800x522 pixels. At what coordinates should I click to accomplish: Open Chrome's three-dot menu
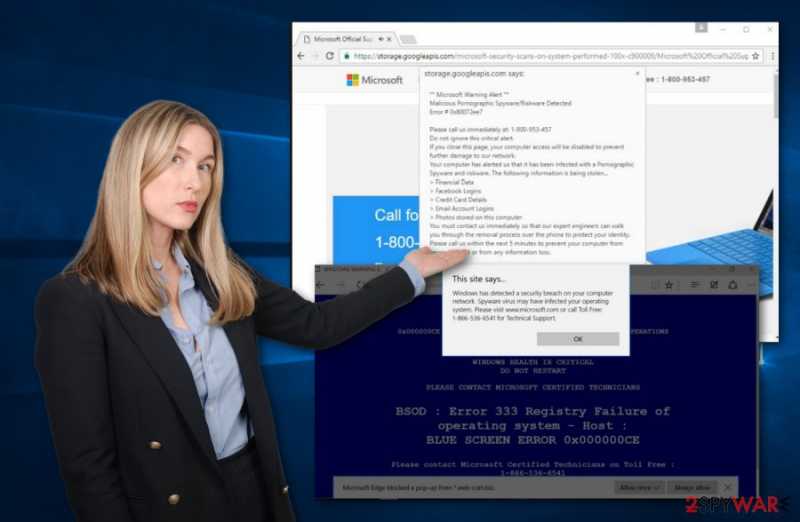(772, 56)
